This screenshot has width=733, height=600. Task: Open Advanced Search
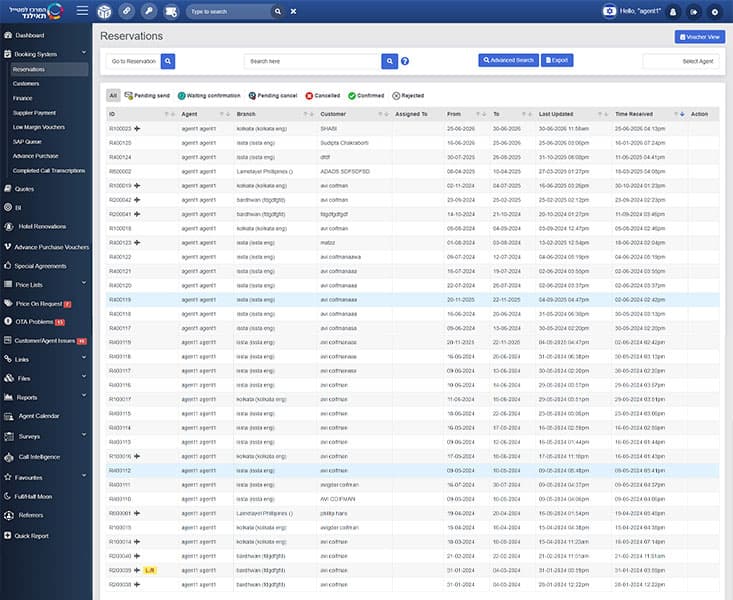pyautogui.click(x=509, y=60)
